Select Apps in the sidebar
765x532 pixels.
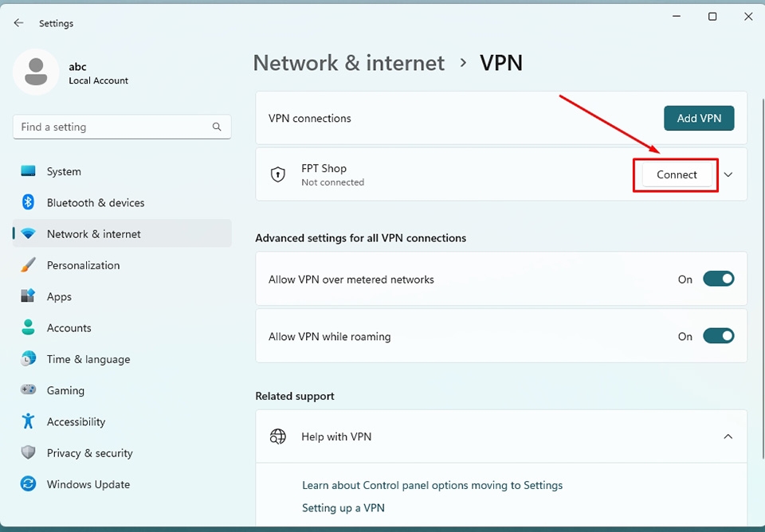click(x=59, y=296)
